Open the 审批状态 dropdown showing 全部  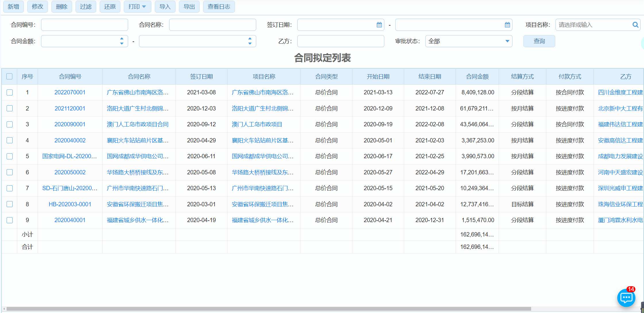click(x=468, y=41)
